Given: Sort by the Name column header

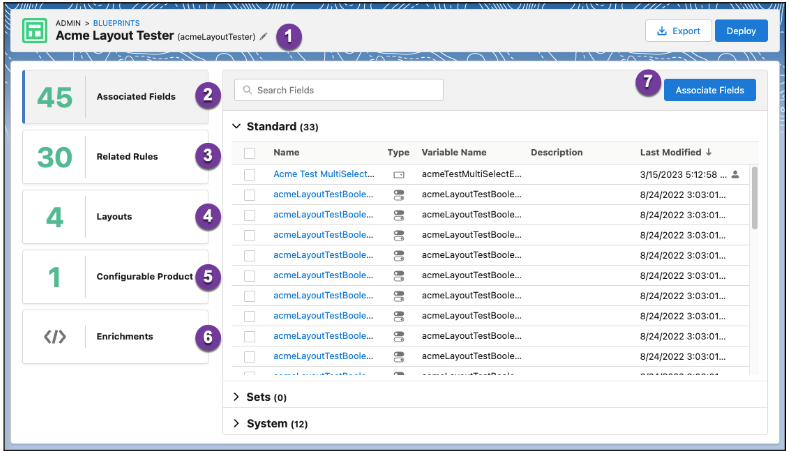Looking at the screenshot, I should [286, 152].
